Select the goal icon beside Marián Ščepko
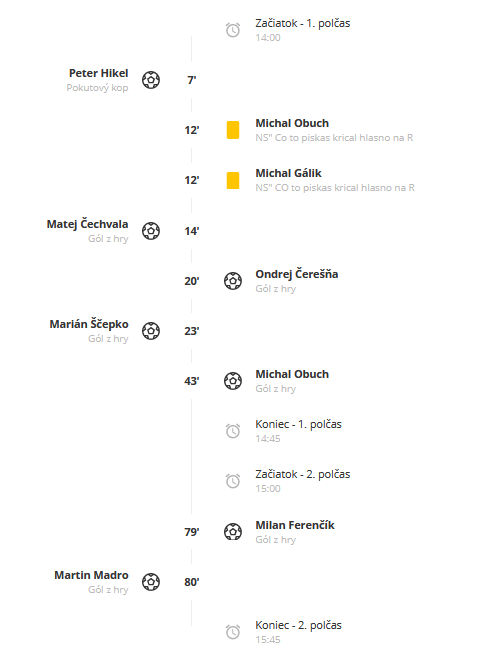The width and height of the screenshot is (487, 659). click(150, 331)
